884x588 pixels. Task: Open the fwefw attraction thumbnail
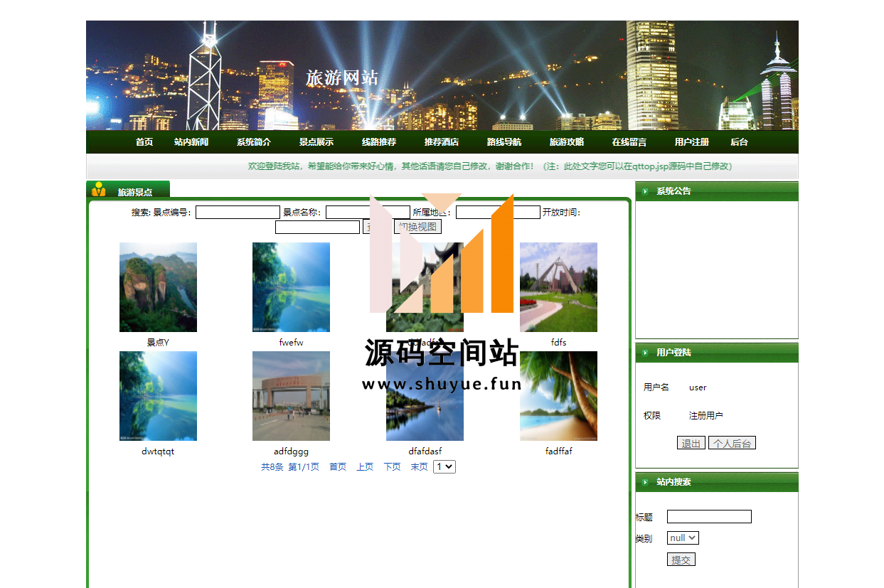291,287
